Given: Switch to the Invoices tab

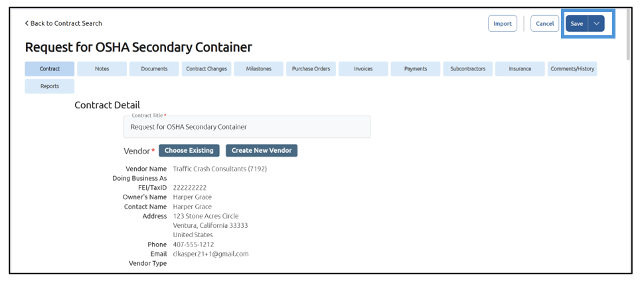Looking at the screenshot, I should tap(363, 68).
